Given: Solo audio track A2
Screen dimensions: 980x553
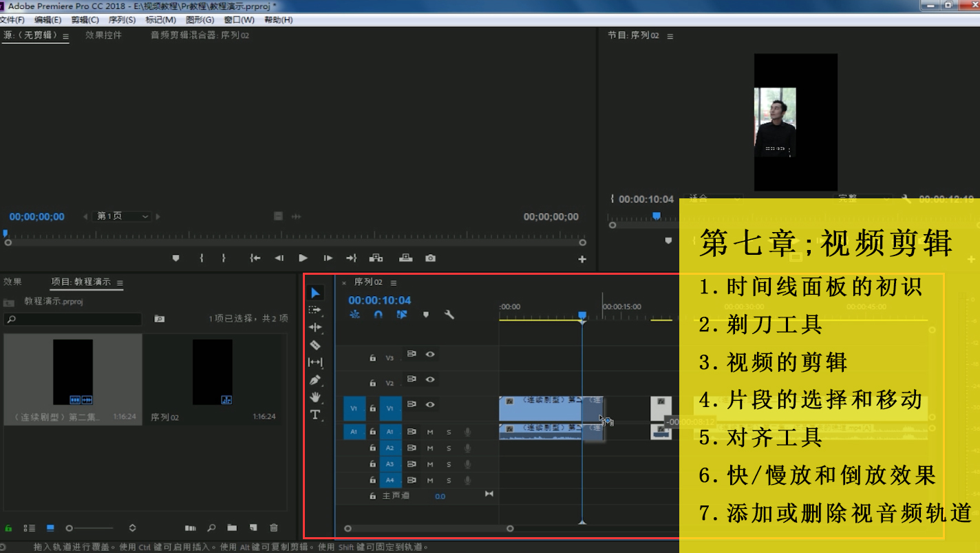Looking at the screenshot, I should click(449, 448).
